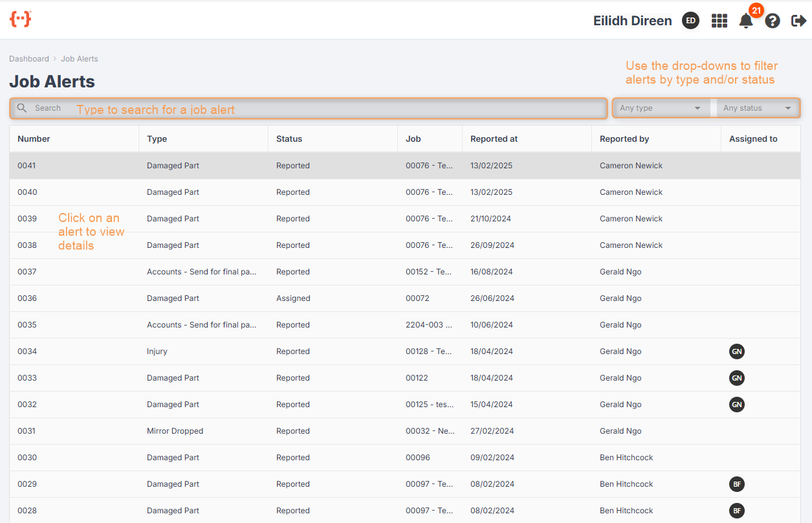Click the orange app logo

click(21, 19)
